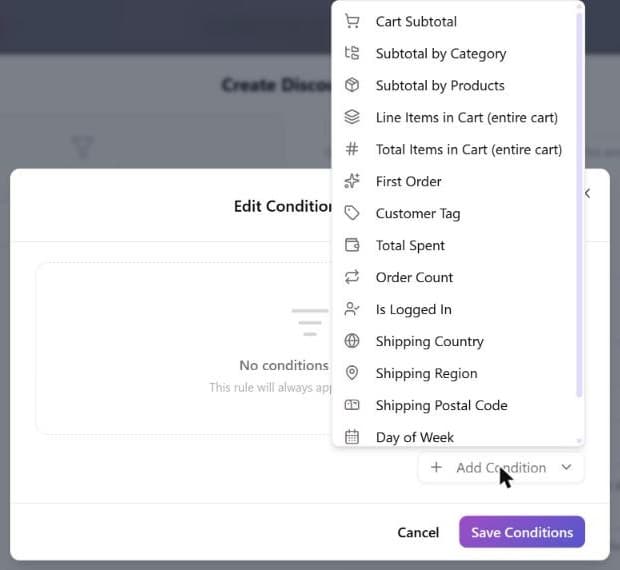Choose the Day of Week condition

[455, 436]
